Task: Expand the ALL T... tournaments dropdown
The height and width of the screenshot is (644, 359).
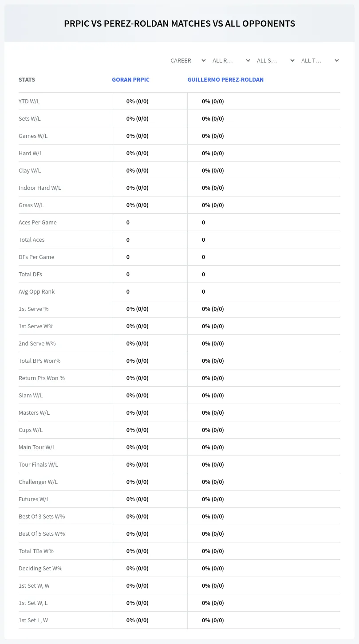Action: click(x=320, y=60)
